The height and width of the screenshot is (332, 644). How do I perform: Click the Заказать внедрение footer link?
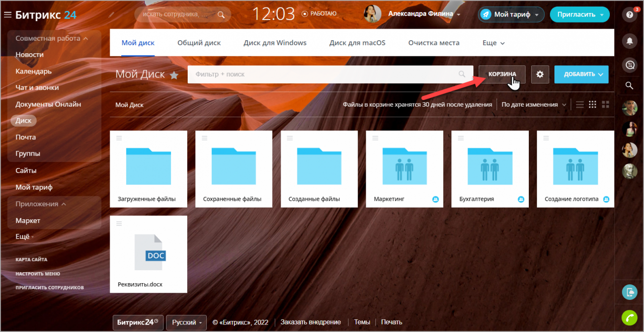[310, 322]
